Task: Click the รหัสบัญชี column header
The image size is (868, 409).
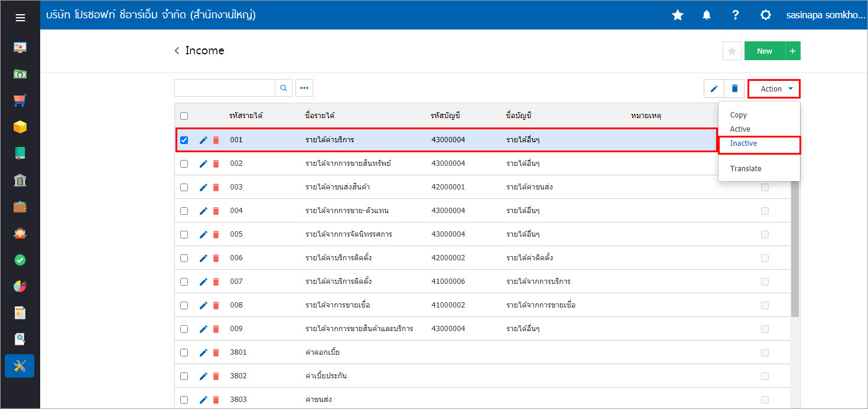Action: click(446, 116)
